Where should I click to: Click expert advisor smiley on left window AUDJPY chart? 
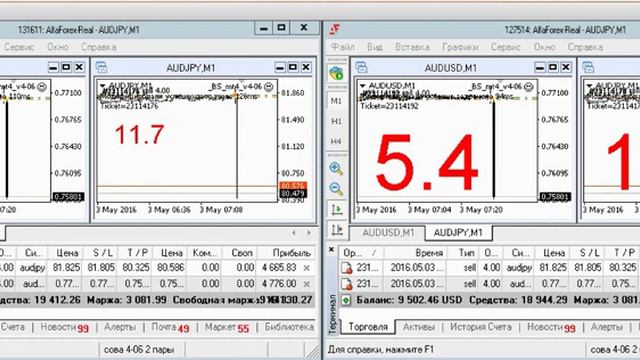pos(269,87)
